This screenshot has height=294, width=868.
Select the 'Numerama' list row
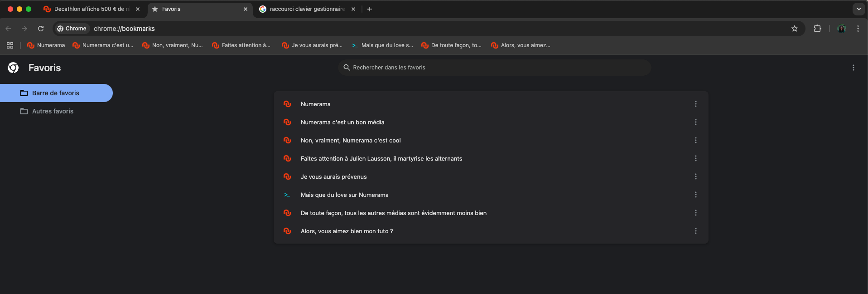[491, 104]
